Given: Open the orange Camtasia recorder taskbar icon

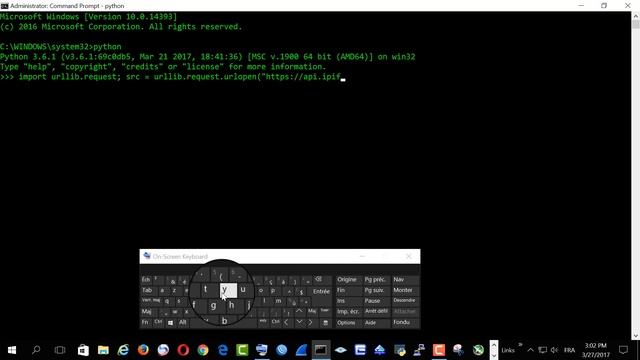Looking at the screenshot, I should tap(439, 350).
